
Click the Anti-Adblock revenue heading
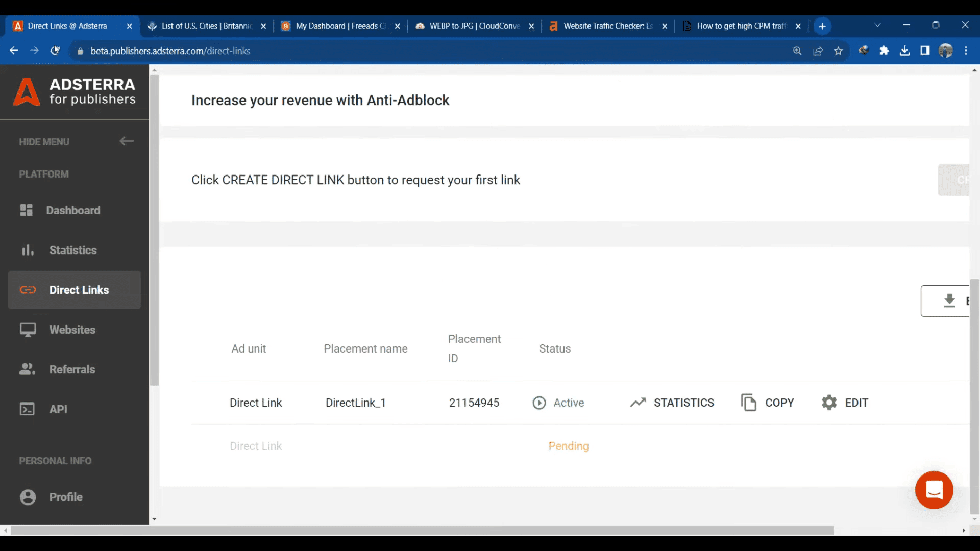[x=321, y=100]
